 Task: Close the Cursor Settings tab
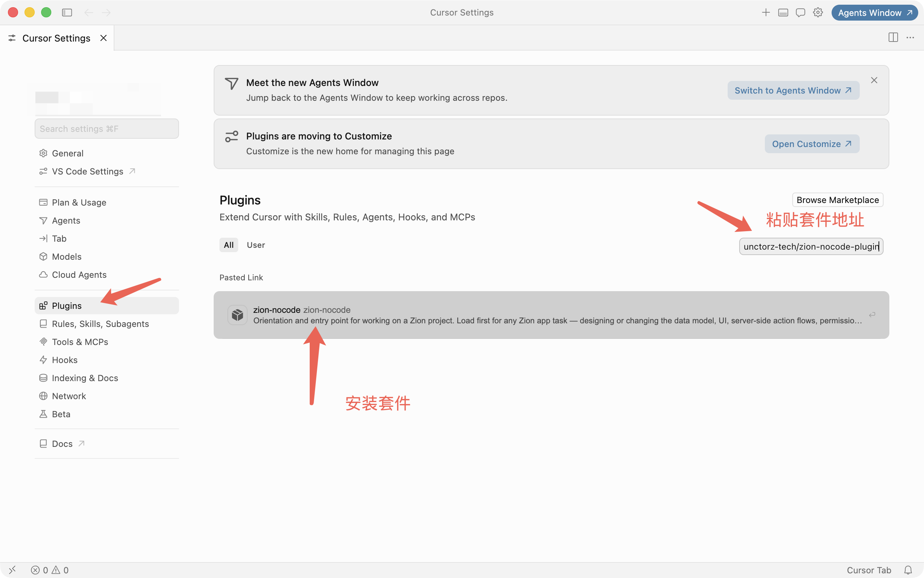click(x=104, y=38)
